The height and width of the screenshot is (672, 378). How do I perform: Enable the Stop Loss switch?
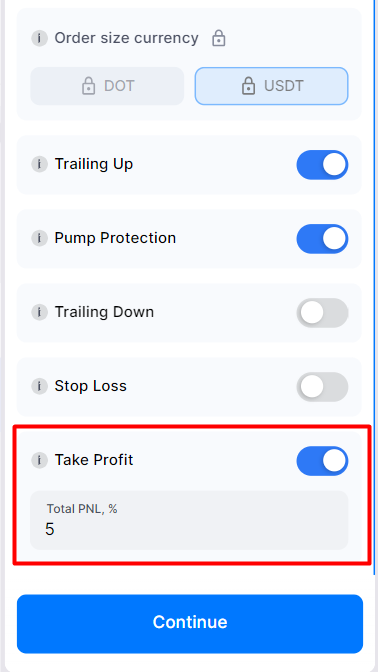tap(322, 387)
